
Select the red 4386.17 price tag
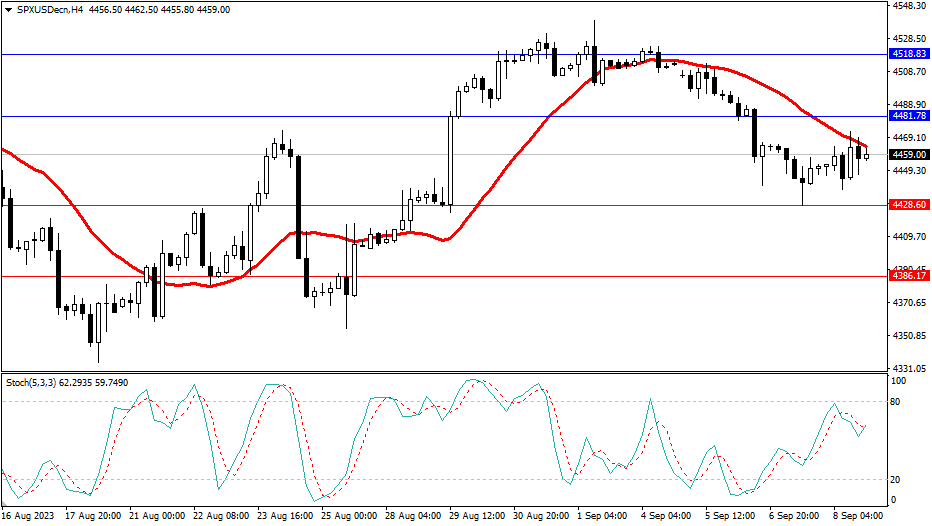pos(909,276)
